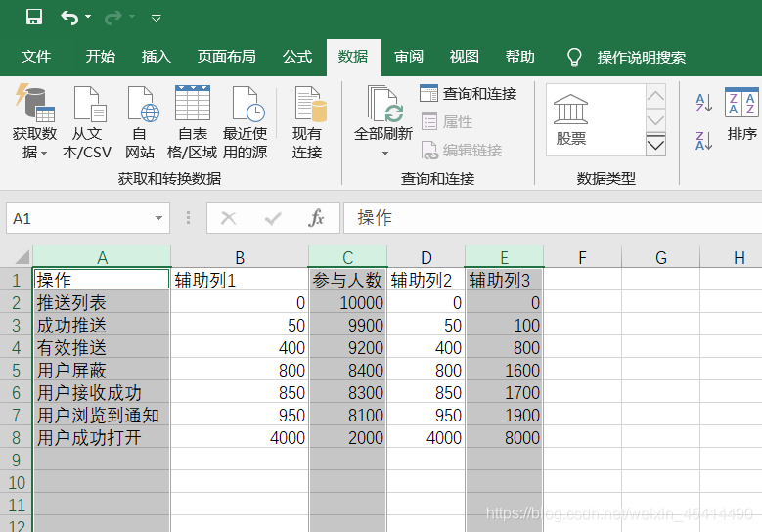Click the 属性 properties button

447,121
